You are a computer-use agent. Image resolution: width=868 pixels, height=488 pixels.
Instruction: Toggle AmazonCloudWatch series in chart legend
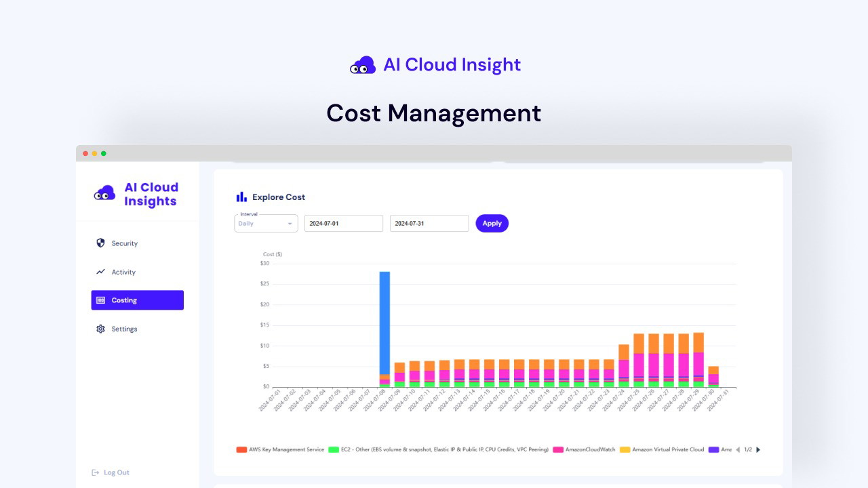point(589,449)
